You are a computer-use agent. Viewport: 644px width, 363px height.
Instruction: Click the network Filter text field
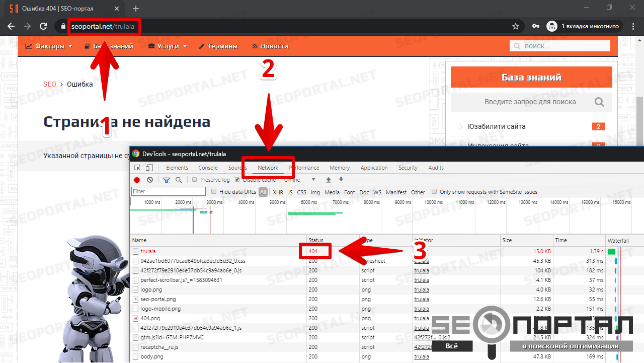pyautogui.click(x=169, y=192)
